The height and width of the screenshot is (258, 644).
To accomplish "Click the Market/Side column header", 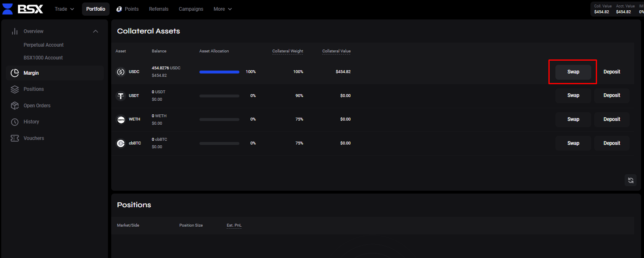I will [128, 225].
